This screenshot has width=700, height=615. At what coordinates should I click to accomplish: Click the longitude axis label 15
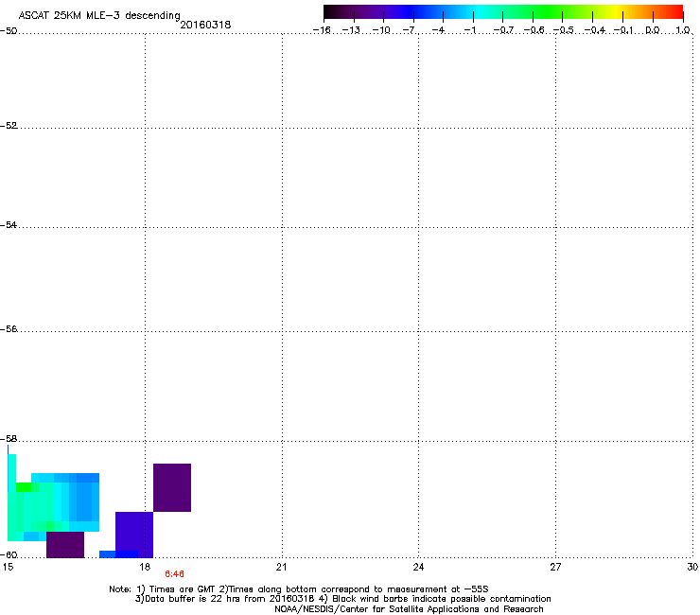pos(8,567)
